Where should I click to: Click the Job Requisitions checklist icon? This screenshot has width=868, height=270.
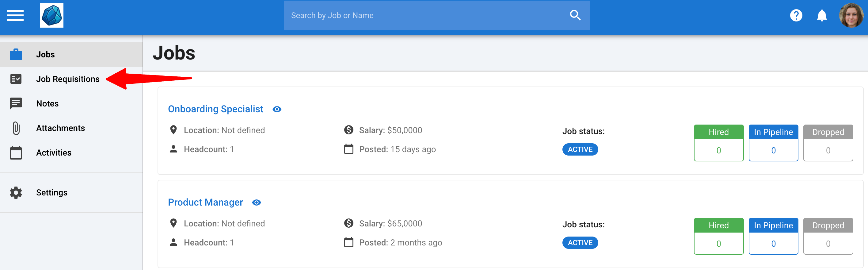pyautogui.click(x=16, y=79)
